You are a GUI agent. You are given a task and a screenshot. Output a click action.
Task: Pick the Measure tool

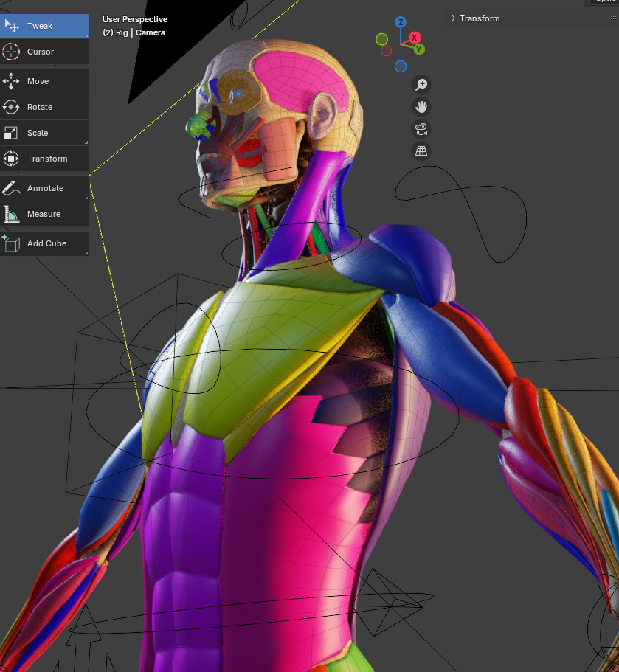[x=44, y=213]
